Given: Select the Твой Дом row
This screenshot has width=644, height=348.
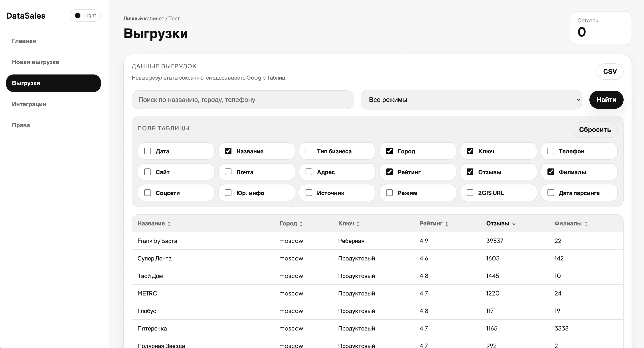Looking at the screenshot, I should pyautogui.click(x=377, y=276).
